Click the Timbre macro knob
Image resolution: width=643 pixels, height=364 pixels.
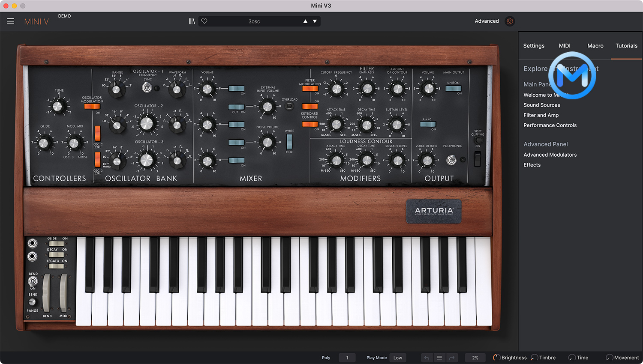(534, 358)
